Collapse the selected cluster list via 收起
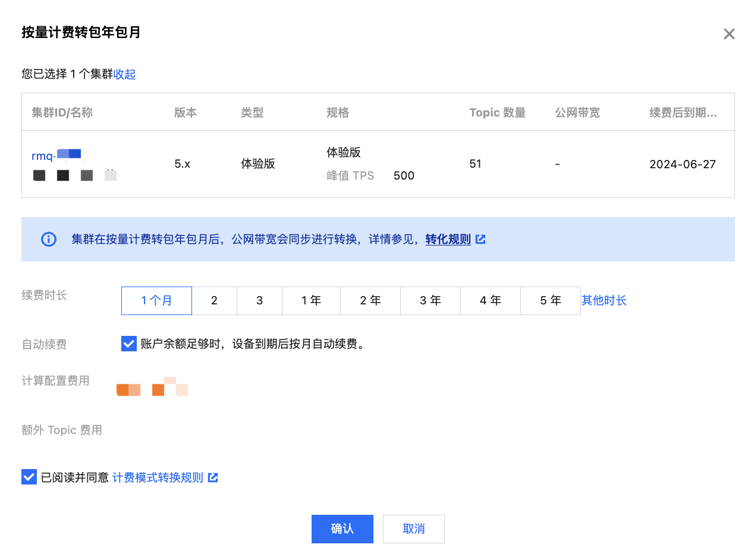This screenshot has height=560, width=754. tap(125, 74)
